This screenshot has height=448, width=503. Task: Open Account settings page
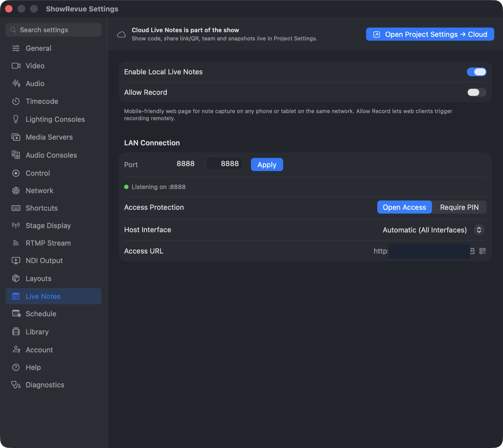(53, 349)
